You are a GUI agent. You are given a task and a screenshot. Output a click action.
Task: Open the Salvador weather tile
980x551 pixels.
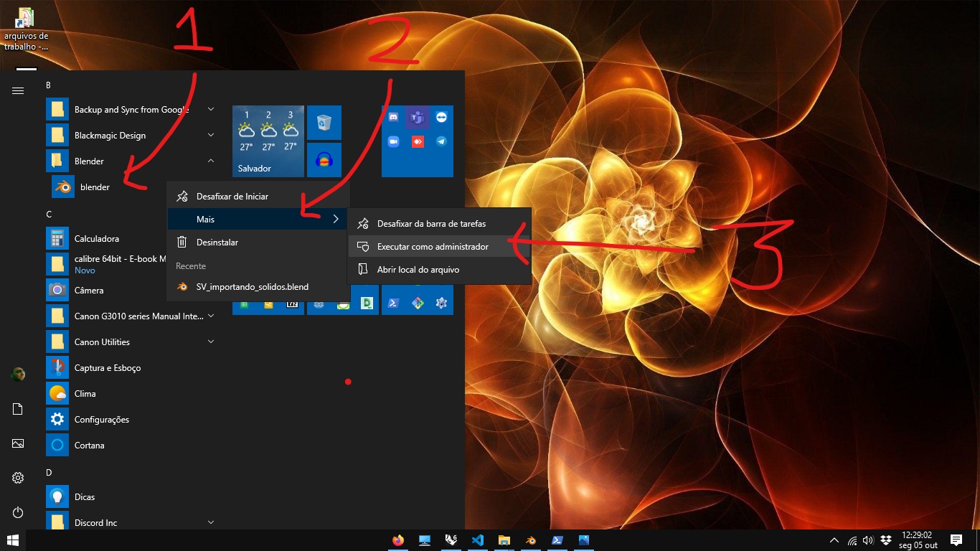[x=268, y=141]
